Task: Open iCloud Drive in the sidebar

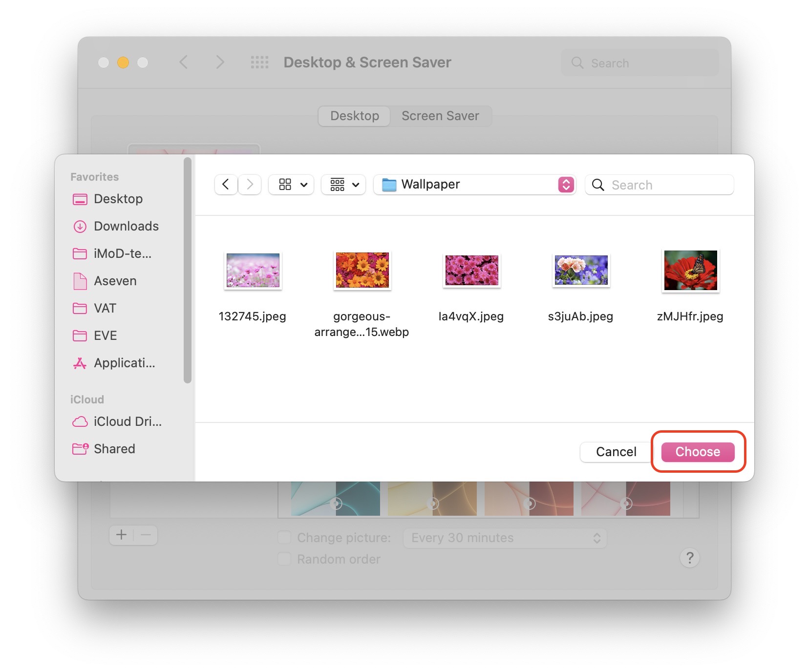Action: tap(127, 421)
